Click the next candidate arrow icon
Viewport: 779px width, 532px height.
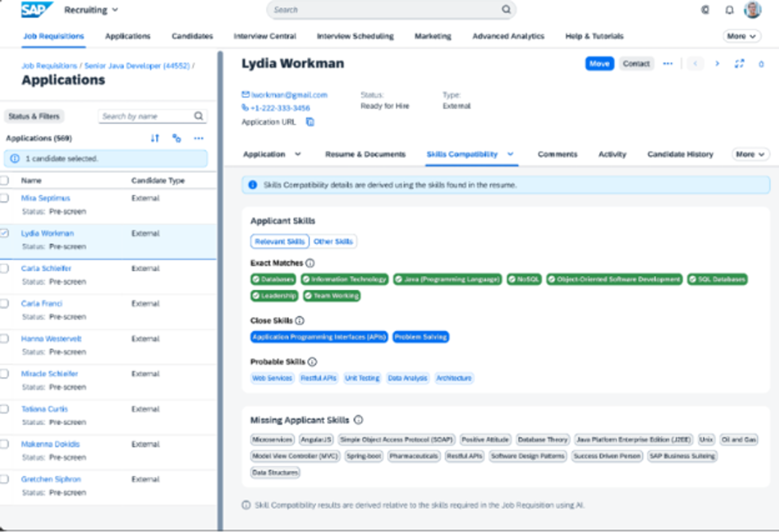717,64
